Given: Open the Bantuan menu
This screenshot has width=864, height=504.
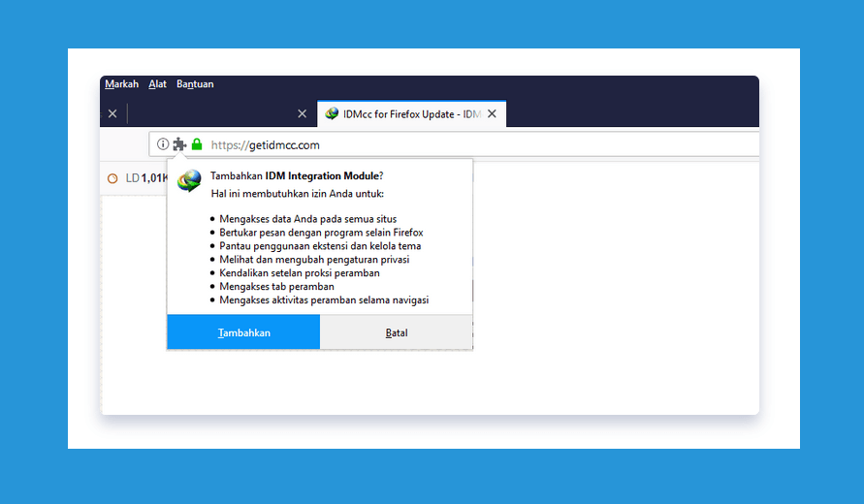Looking at the screenshot, I should coord(195,84).
